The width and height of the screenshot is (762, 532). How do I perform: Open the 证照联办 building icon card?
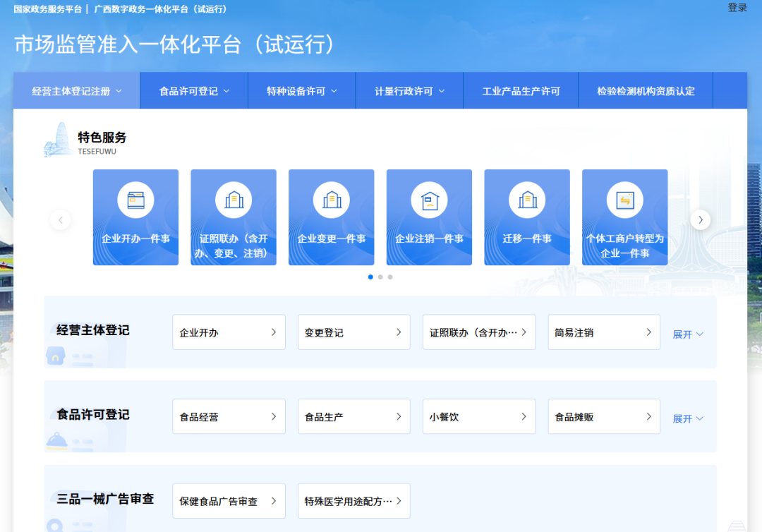click(x=234, y=200)
